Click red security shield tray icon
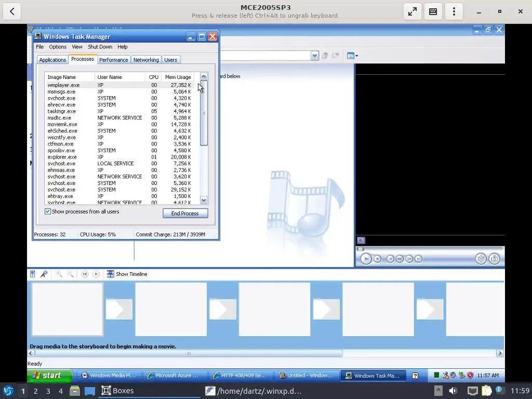Image resolution: width=532 pixels, height=399 pixels. point(470,375)
